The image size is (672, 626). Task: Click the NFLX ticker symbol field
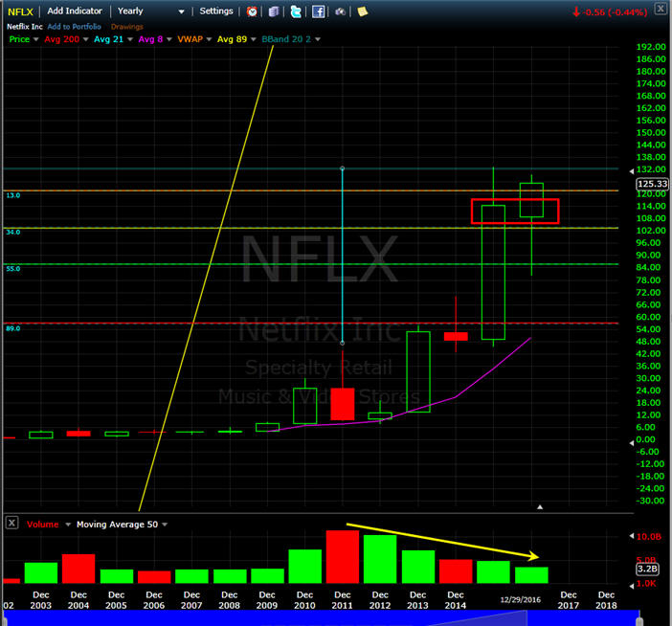[x=20, y=11]
